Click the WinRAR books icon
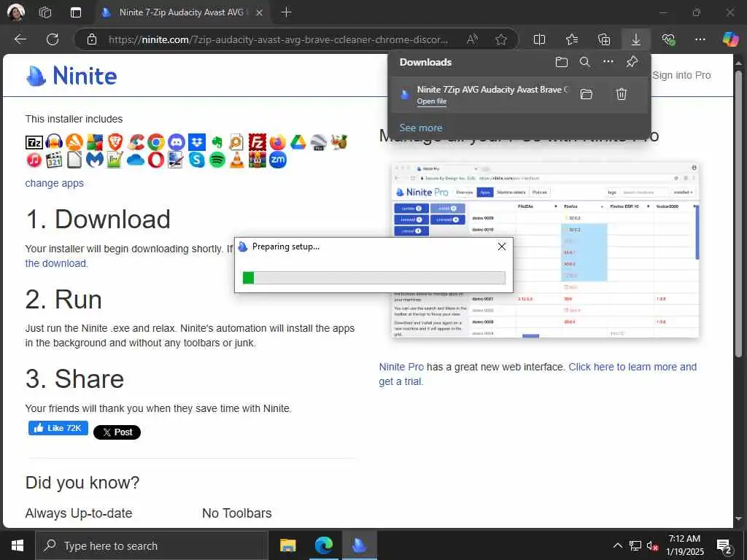This screenshot has width=747, height=560. [258, 160]
